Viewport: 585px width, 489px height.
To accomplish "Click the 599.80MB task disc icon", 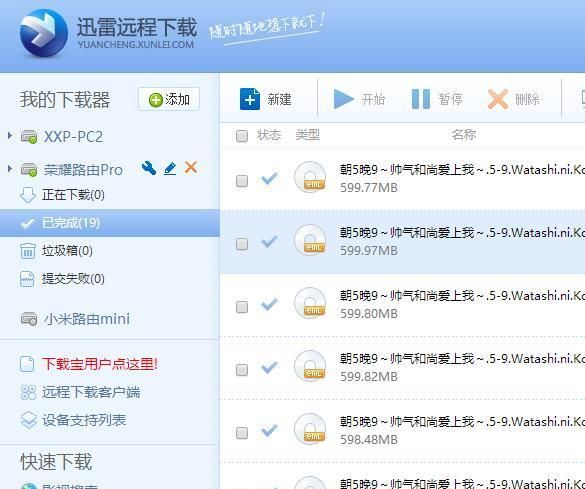I will click(x=310, y=303).
